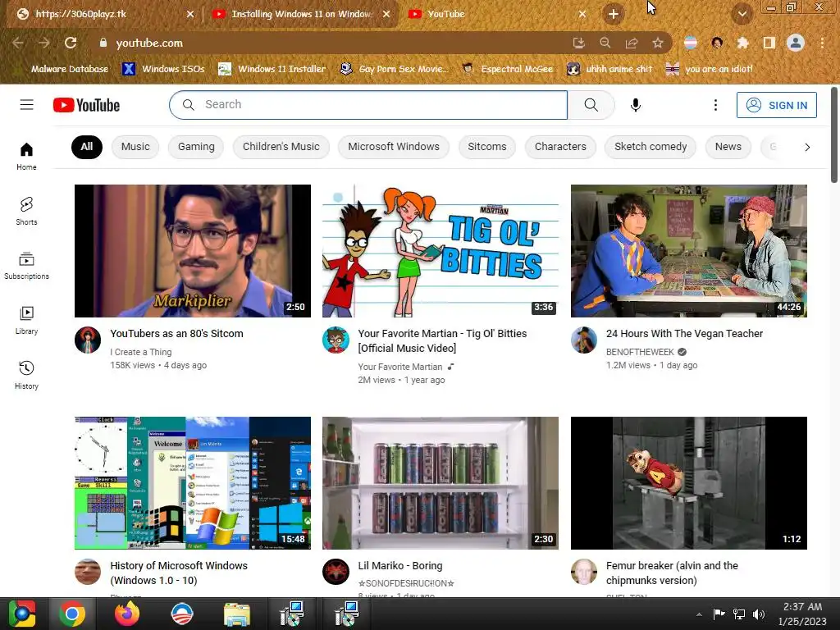Open Library in the sidebar
This screenshot has width=840, height=630.
26,321
